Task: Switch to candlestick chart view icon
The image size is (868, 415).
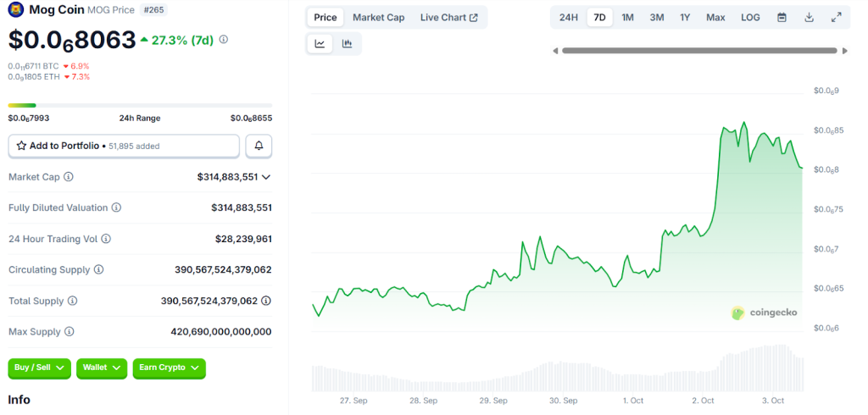Action: click(x=347, y=44)
